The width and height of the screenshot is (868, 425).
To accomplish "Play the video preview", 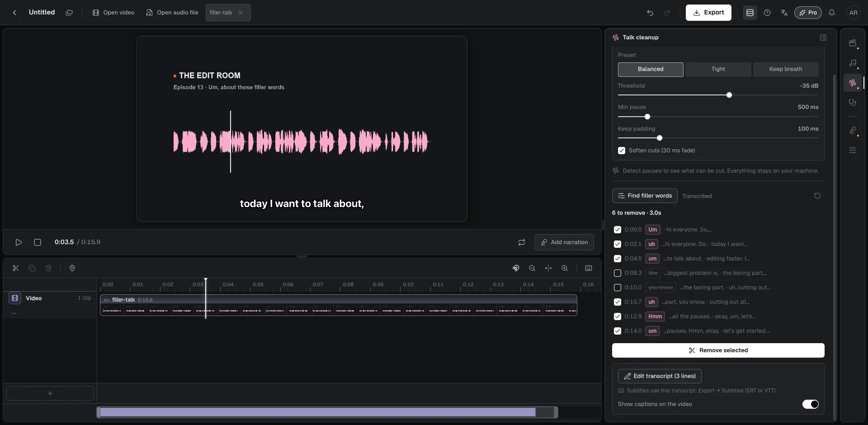I will pyautogui.click(x=19, y=242).
